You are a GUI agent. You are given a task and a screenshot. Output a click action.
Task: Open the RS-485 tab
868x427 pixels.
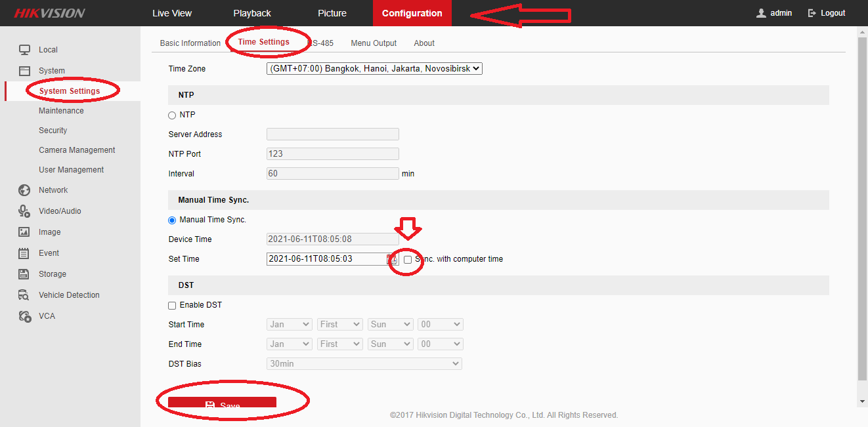pyautogui.click(x=320, y=43)
